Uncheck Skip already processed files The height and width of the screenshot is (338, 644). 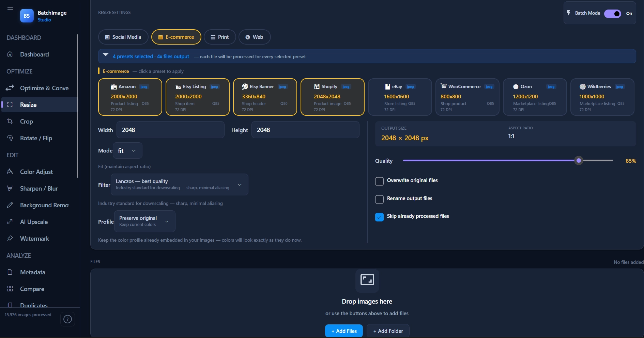[379, 217]
